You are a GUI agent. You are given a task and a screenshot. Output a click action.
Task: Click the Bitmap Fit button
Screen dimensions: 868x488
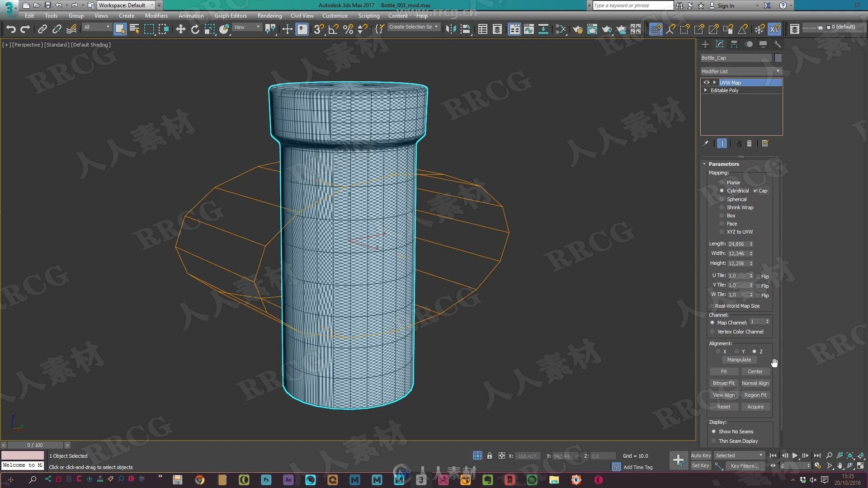coord(724,383)
